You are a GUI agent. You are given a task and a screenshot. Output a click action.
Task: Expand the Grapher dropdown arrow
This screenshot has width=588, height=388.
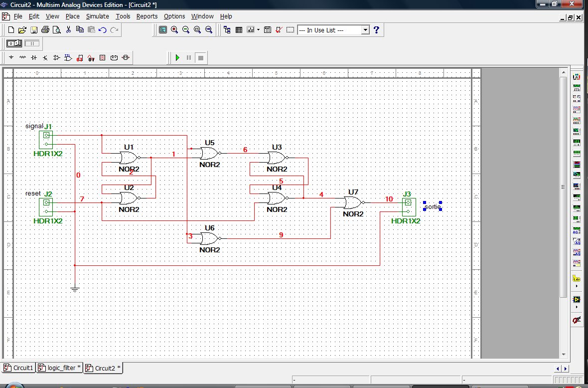click(x=258, y=30)
